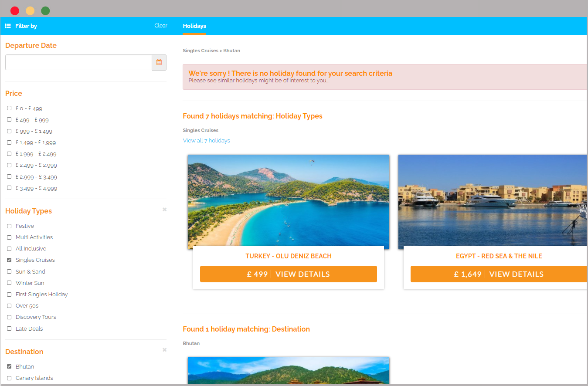
Task: Click the red window close button
Action: (x=15, y=11)
